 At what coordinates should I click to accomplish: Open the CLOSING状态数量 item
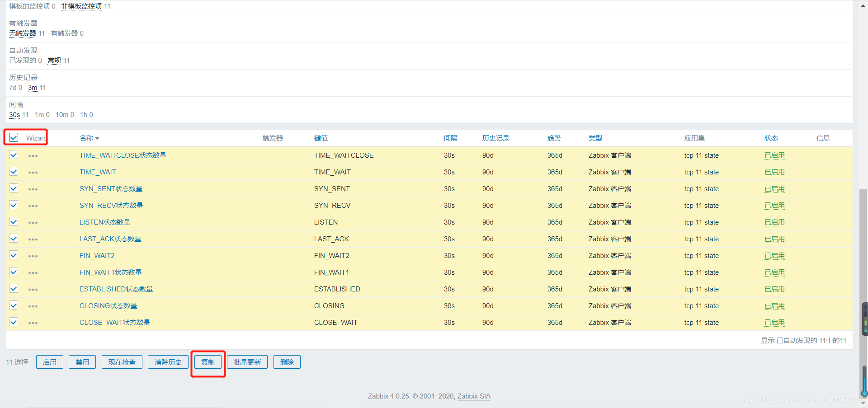pyautogui.click(x=108, y=306)
